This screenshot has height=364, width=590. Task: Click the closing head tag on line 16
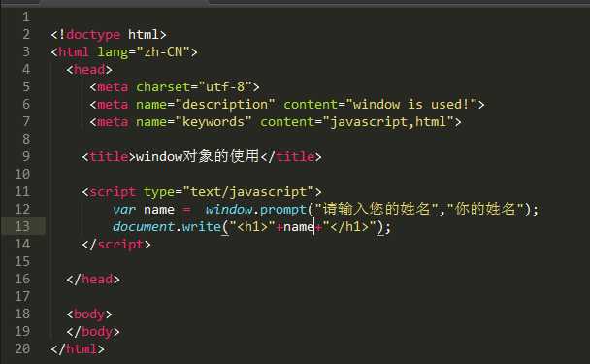point(93,280)
